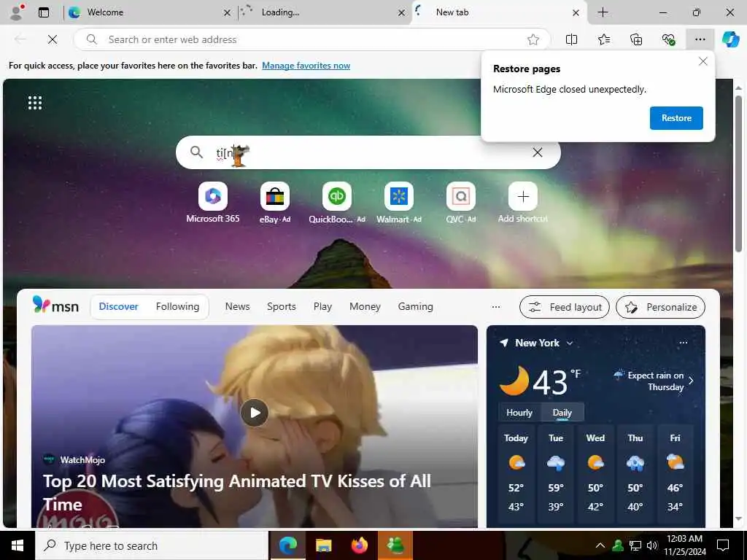Open File Explorer from taskbar
This screenshot has height=560, width=747.
[x=323, y=545]
